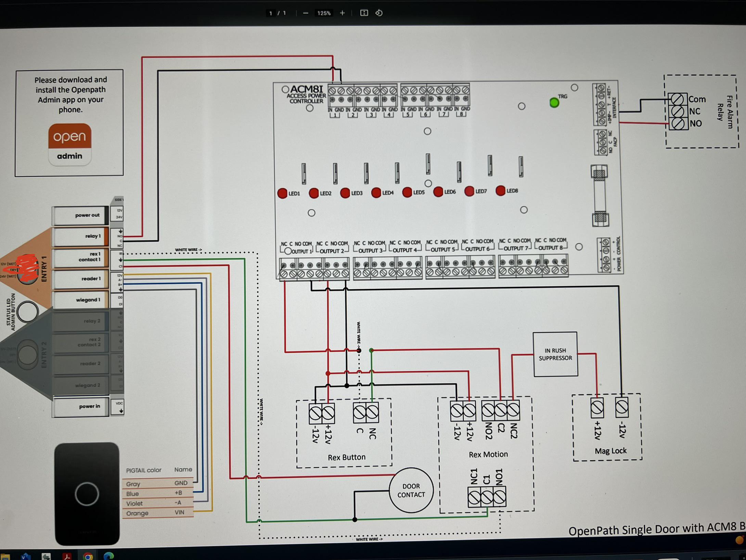Open Adobe Acrobat from the taskbar
Image resolution: width=746 pixels, height=560 pixels.
pyautogui.click(x=67, y=556)
